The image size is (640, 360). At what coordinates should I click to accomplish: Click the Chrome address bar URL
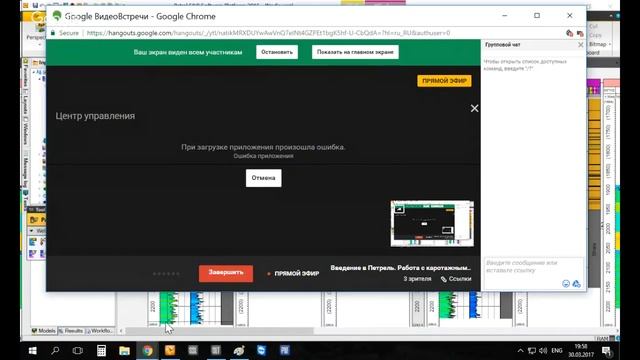[268, 33]
